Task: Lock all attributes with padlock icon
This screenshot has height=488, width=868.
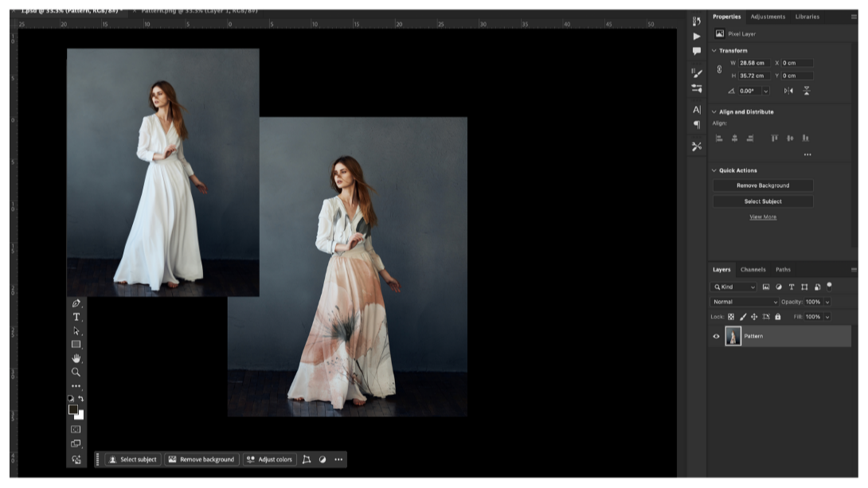Action: [777, 317]
